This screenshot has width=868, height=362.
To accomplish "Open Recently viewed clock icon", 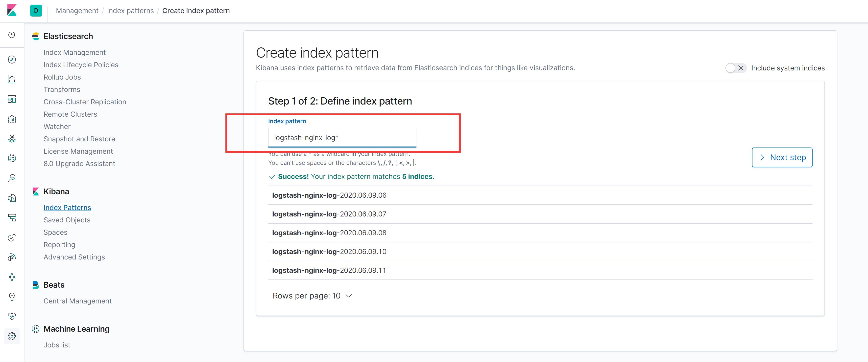I will click(12, 35).
